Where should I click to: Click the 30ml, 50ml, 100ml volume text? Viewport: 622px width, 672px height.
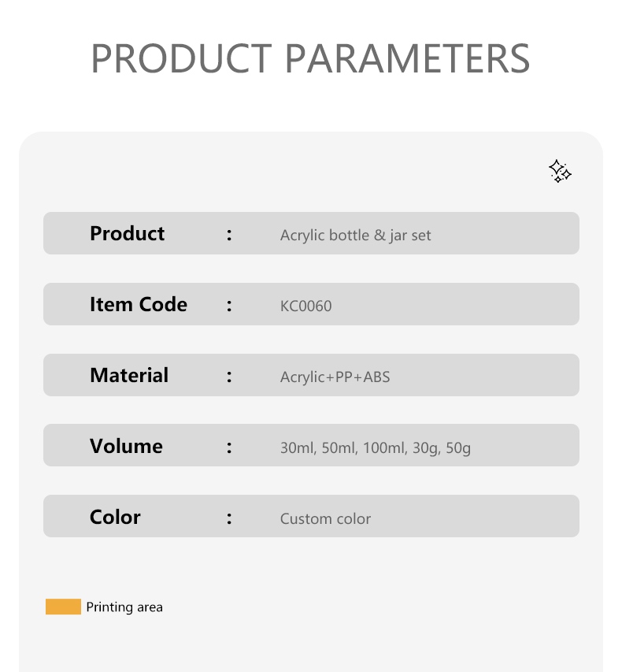[x=344, y=447]
